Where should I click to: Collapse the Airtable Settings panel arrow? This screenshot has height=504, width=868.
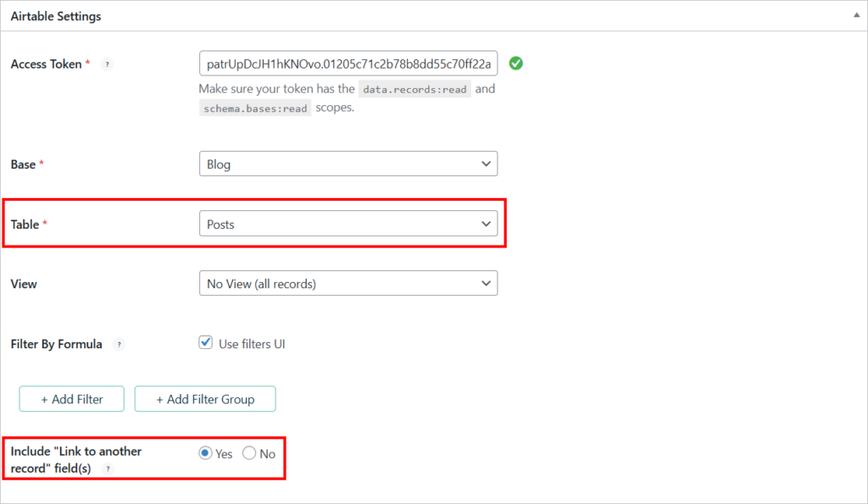856,15
